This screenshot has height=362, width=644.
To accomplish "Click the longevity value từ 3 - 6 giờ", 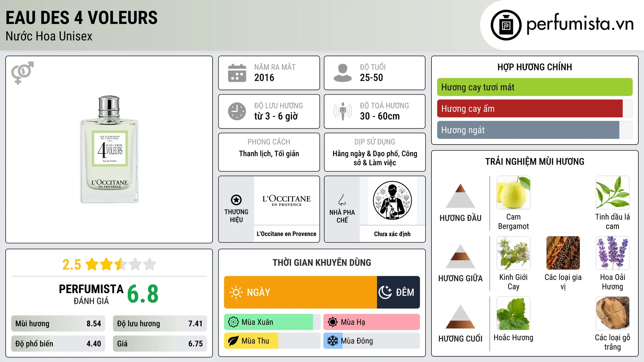I will 276,116.
